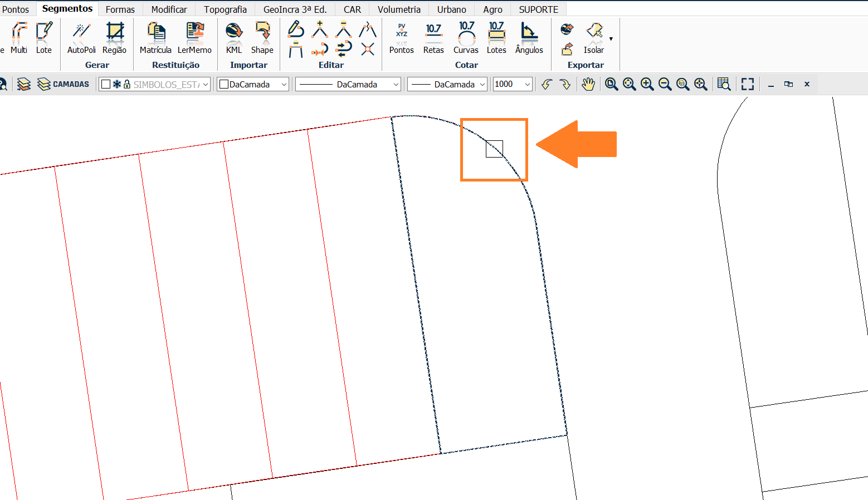
Task: Expand the 1000 scale dropdown
Action: click(x=527, y=85)
